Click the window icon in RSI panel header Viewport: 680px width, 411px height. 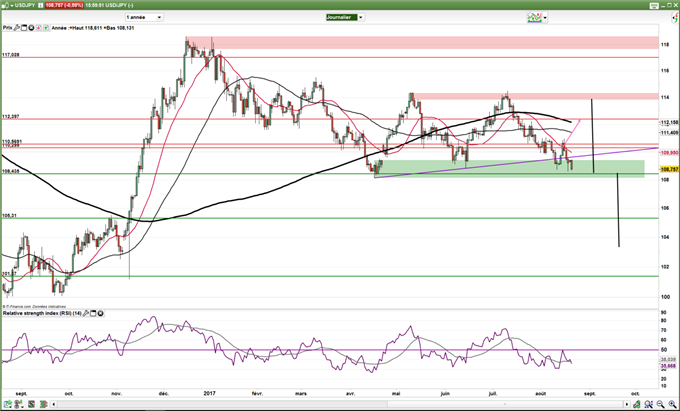coord(93,313)
